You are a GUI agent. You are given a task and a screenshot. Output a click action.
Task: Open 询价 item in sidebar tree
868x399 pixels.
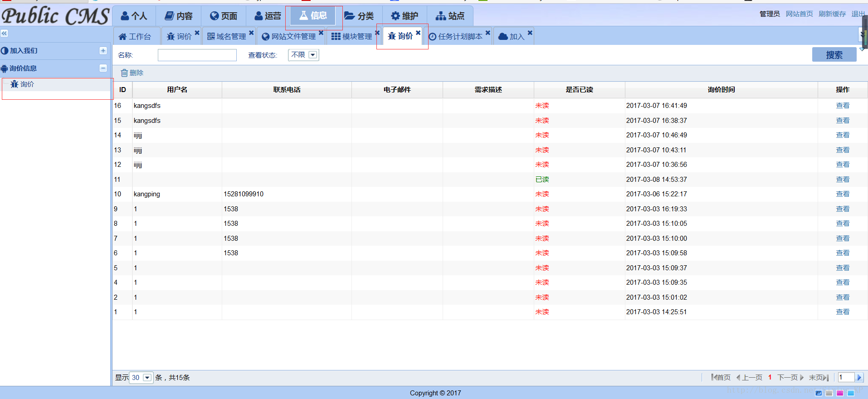pyautogui.click(x=22, y=84)
